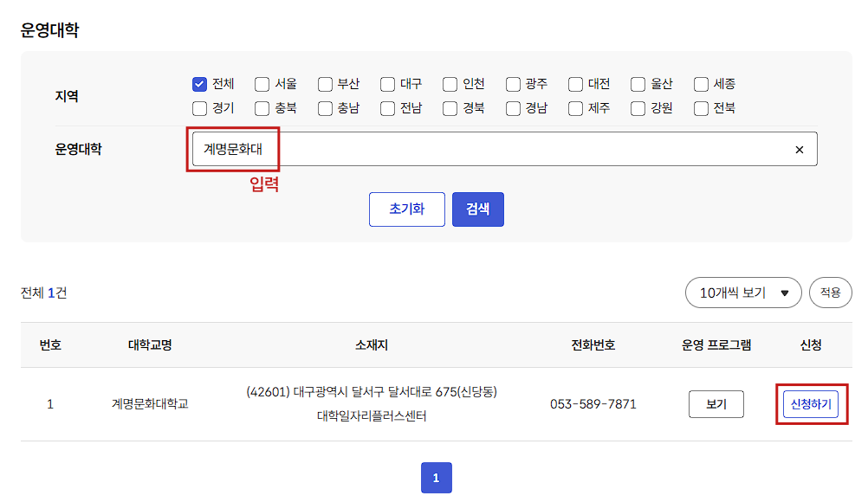This screenshot has width=868, height=502.
Task: Click the 초기화 reset button
Action: pyautogui.click(x=406, y=209)
